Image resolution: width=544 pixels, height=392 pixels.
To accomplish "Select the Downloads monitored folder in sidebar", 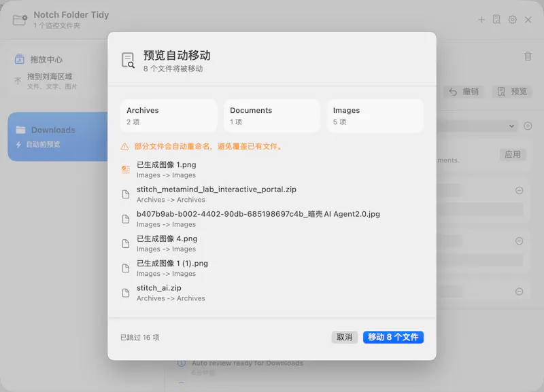I will [x=58, y=137].
